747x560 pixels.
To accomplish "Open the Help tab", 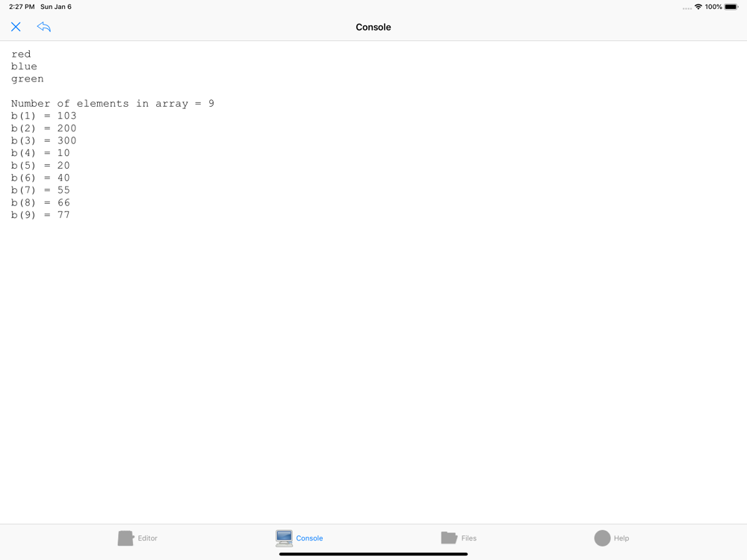I will coord(612,538).
